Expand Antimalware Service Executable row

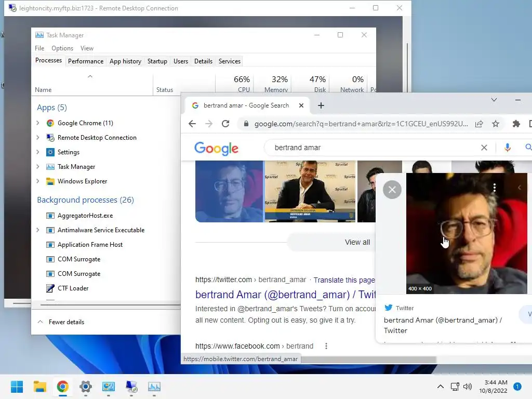click(x=37, y=230)
